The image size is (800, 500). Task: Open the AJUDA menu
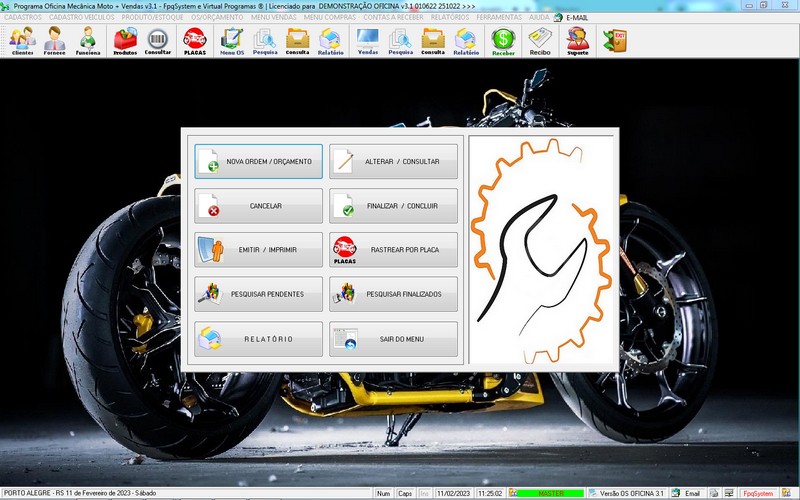tap(539, 17)
